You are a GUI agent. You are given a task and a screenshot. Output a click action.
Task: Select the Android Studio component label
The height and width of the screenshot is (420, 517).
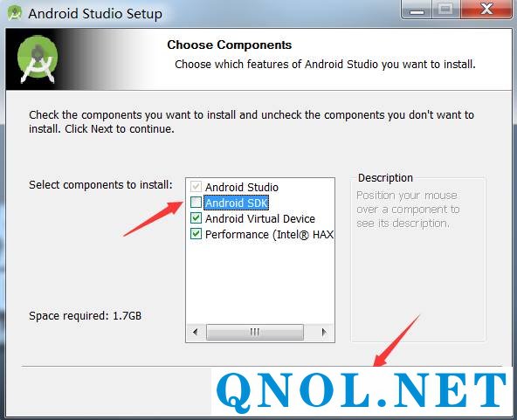[x=241, y=187]
